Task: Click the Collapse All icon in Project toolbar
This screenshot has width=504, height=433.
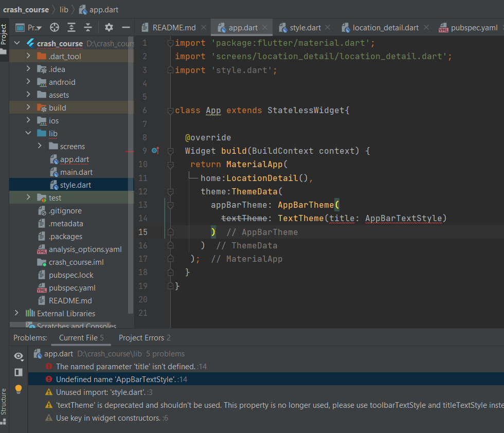Action: 88,28
